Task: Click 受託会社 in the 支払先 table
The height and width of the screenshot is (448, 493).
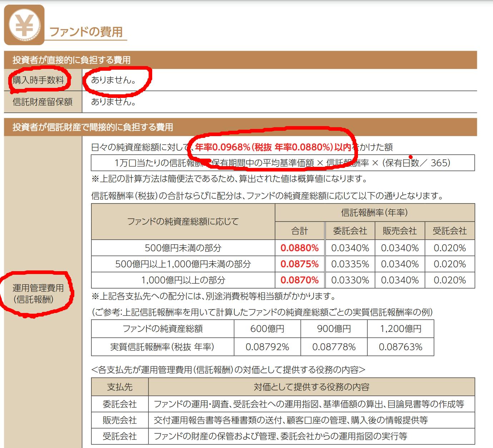Action: coord(120,436)
